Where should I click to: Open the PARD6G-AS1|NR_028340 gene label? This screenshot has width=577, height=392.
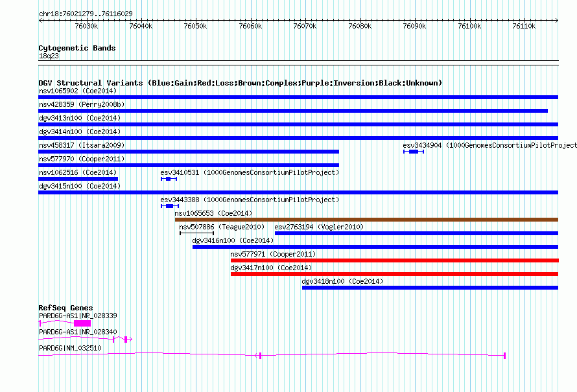point(78,332)
